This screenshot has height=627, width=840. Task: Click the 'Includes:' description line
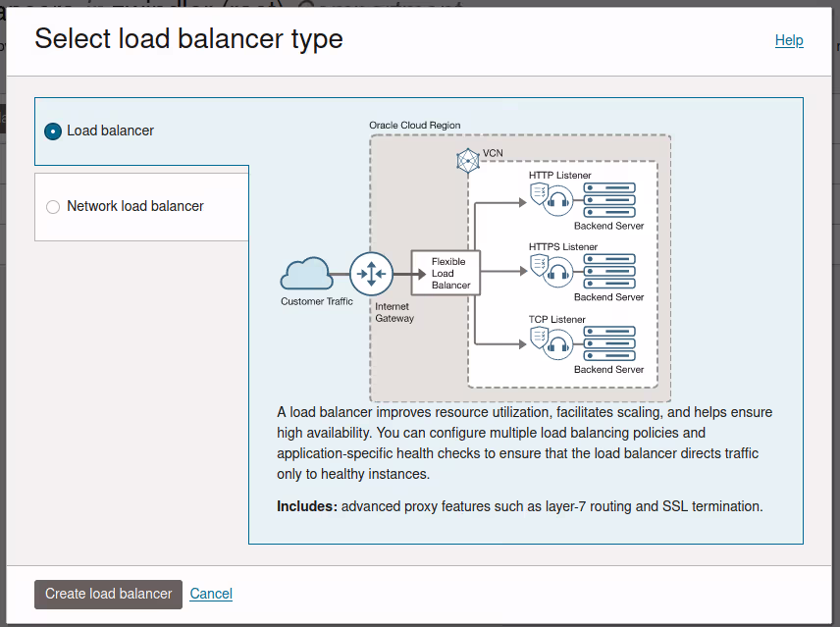(x=519, y=506)
